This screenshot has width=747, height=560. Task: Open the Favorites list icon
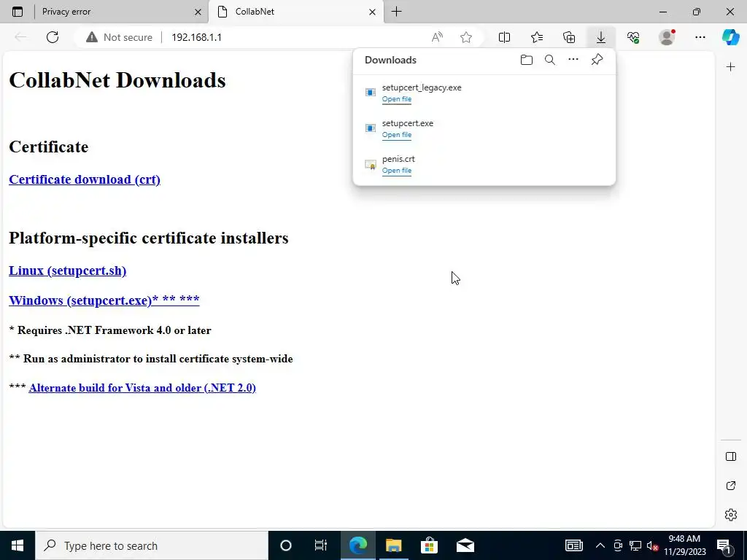pos(537,37)
